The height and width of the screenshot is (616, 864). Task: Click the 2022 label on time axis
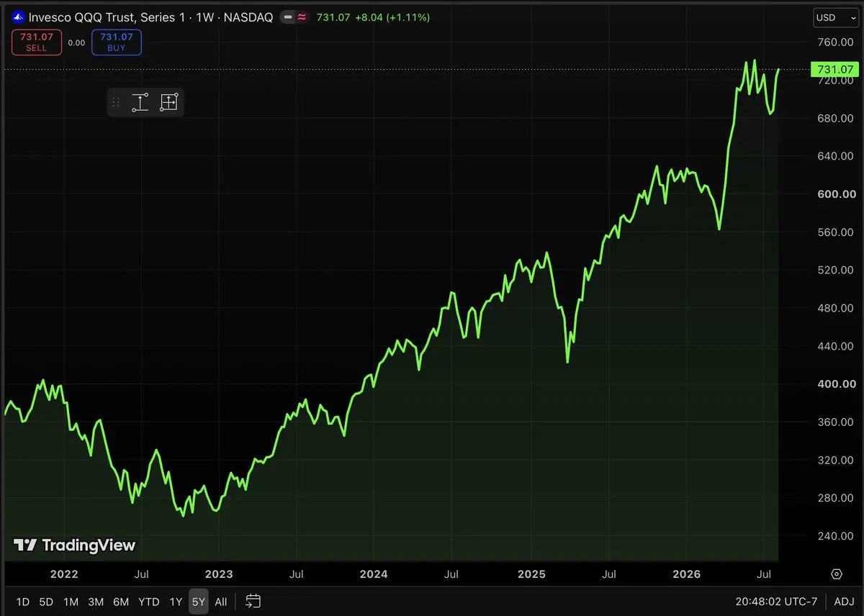pyautogui.click(x=64, y=574)
